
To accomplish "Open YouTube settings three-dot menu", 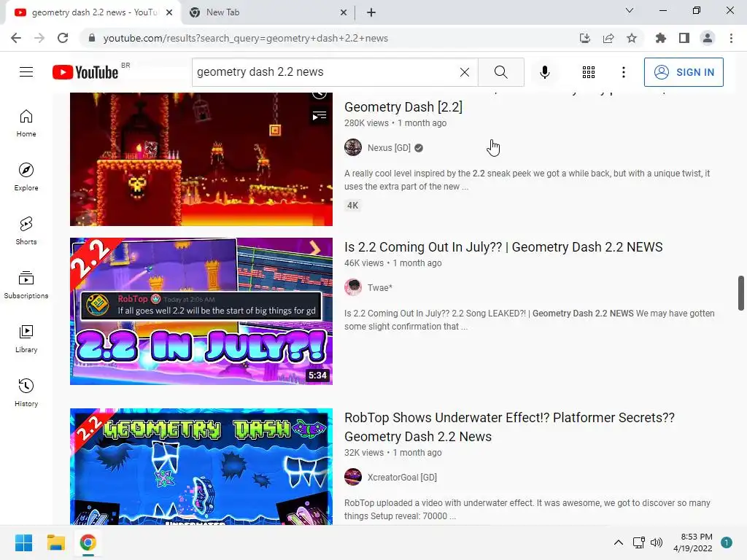I will pos(623,72).
